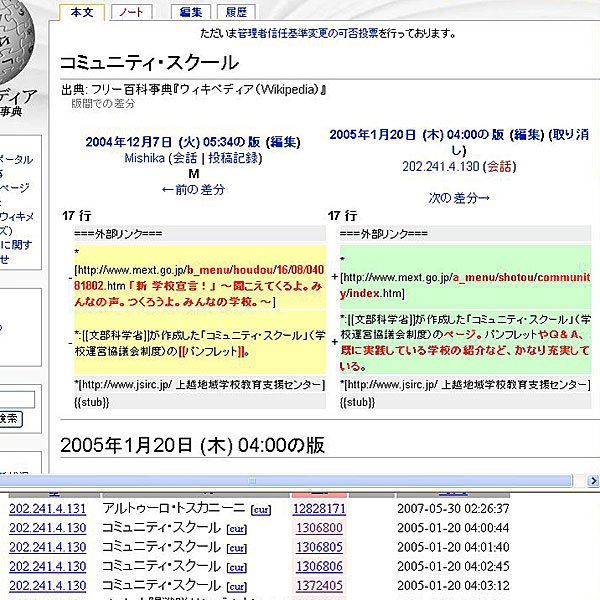The image size is (600, 600).
Task: Open revision ID 1306800
Action: click(319, 528)
